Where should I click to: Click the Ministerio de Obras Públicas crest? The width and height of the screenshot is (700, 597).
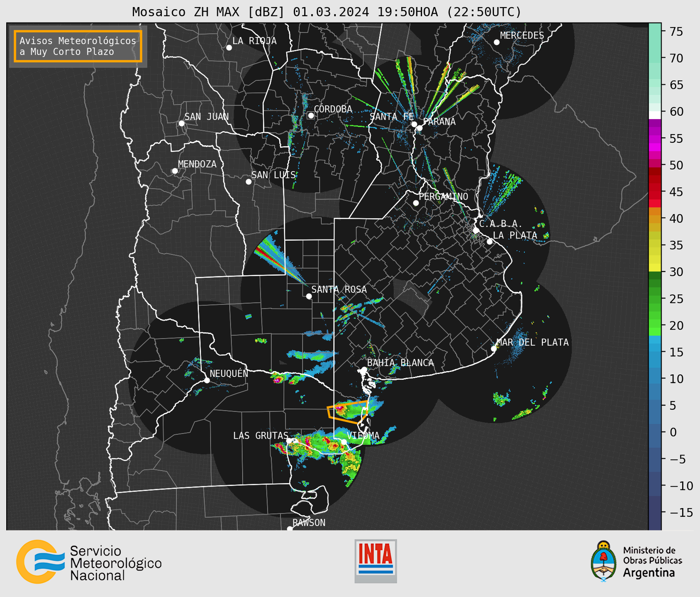tap(604, 561)
